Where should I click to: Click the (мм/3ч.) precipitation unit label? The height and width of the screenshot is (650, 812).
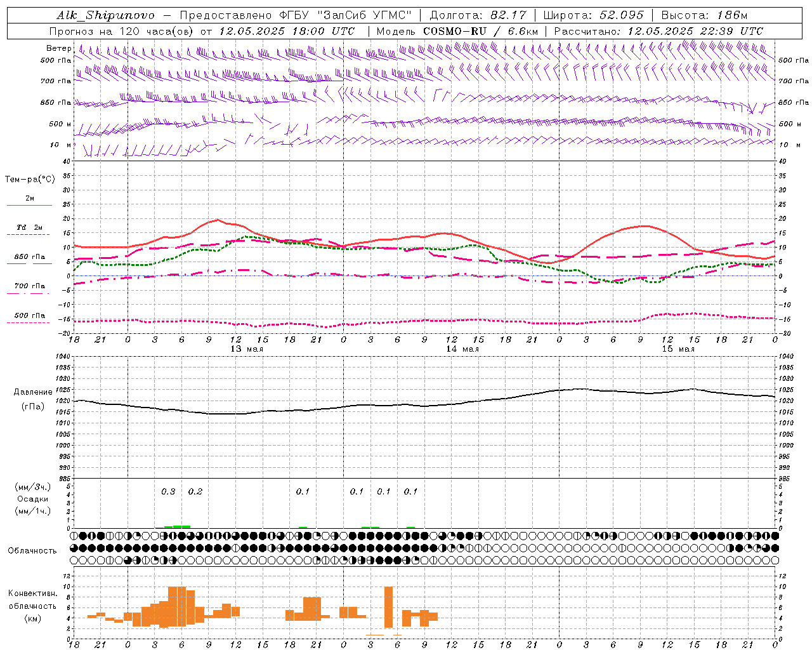33,487
